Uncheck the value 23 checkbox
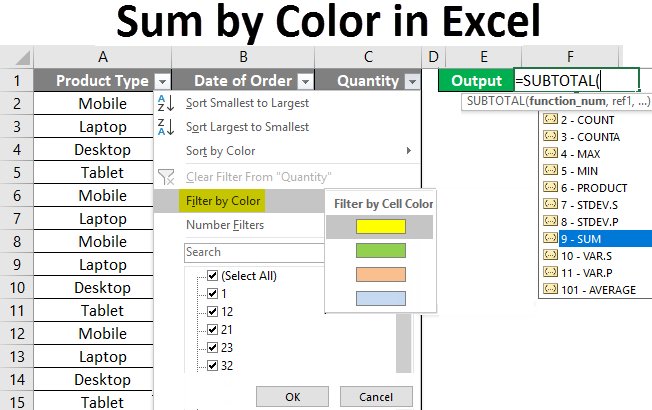The height and width of the screenshot is (410, 652). [x=212, y=347]
